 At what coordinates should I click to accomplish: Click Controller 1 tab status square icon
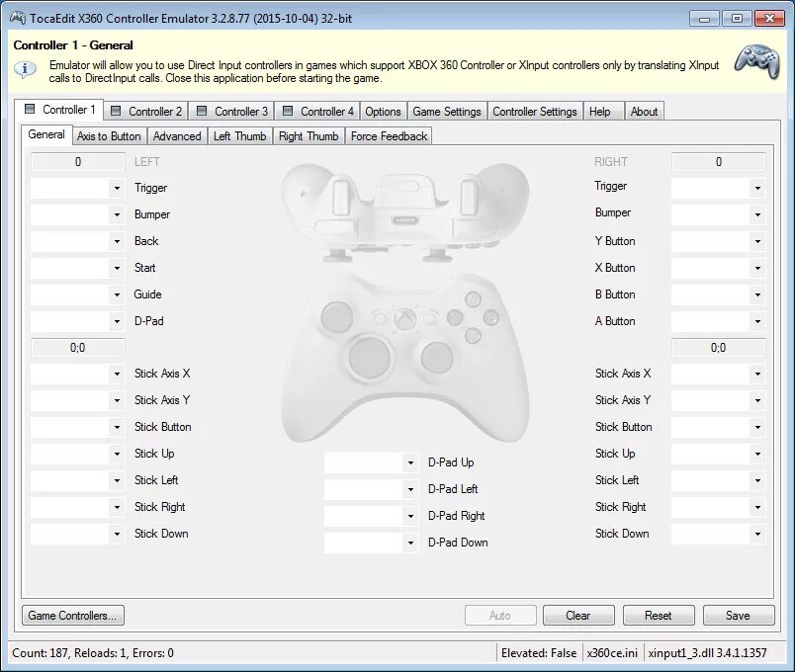(x=30, y=109)
